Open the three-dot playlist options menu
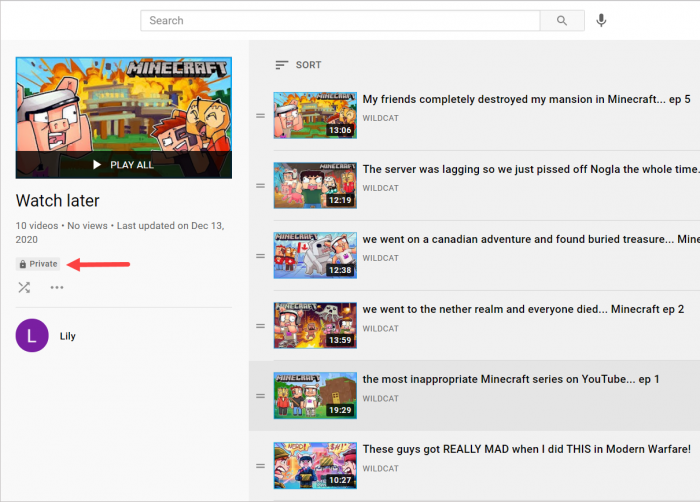700x502 pixels. point(57,288)
